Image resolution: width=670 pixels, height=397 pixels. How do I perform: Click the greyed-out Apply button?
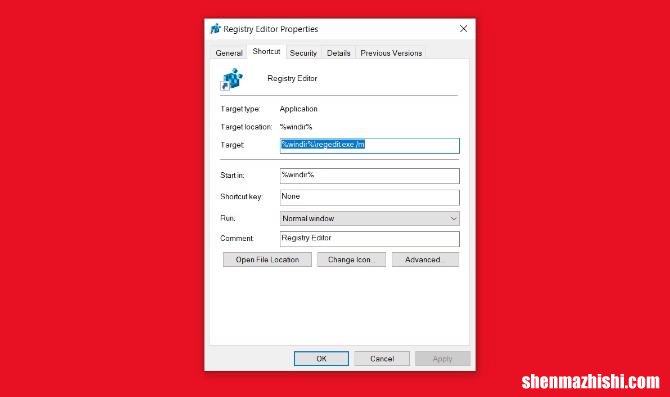[443, 359]
